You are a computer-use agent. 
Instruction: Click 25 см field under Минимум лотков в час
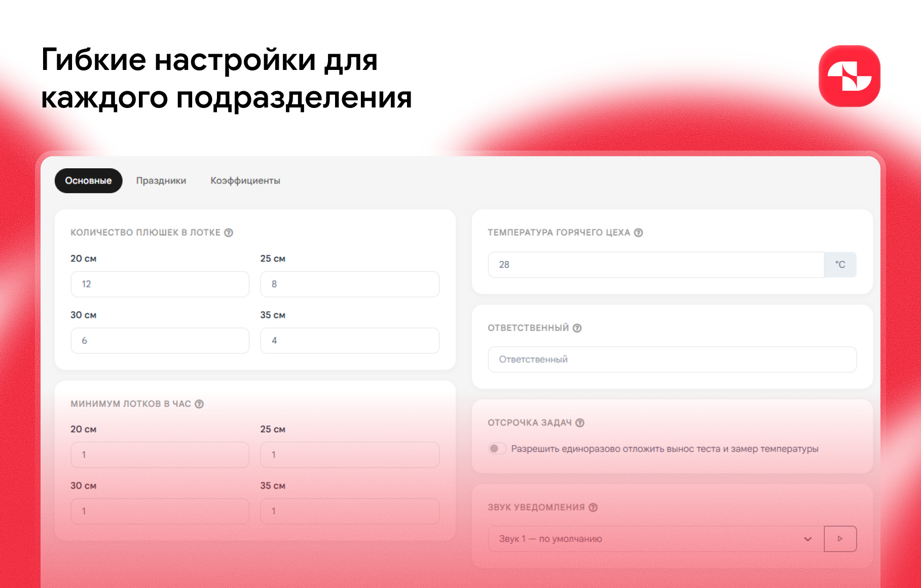[350, 455]
